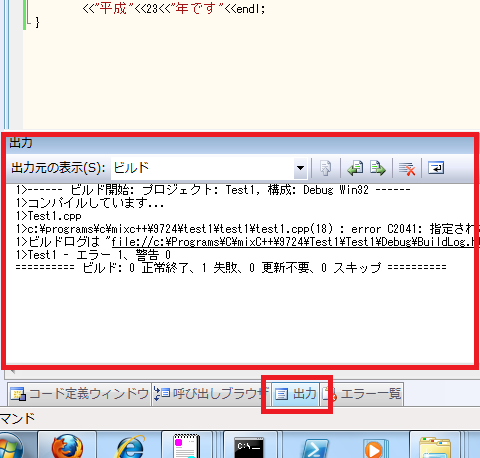Image resolution: width=480 pixels, height=458 pixels.
Task: Launch Firefox from the taskbar
Action: coord(67,445)
